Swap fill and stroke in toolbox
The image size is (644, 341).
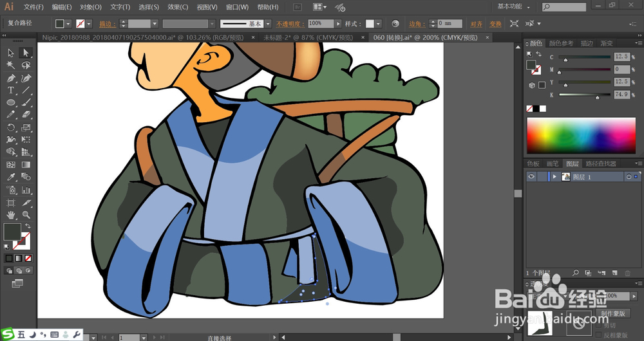pos(28,226)
